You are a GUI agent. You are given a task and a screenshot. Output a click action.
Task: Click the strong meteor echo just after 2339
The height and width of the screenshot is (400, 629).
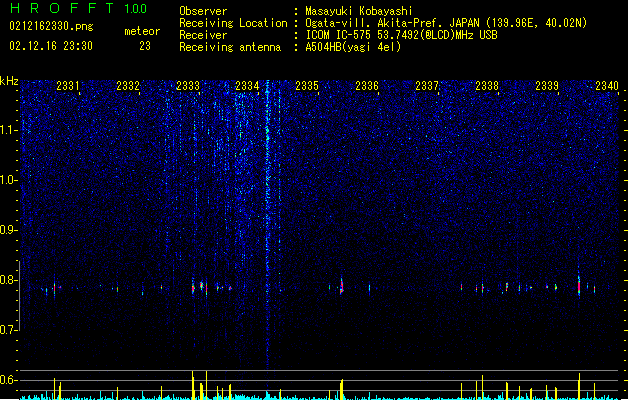(579, 285)
